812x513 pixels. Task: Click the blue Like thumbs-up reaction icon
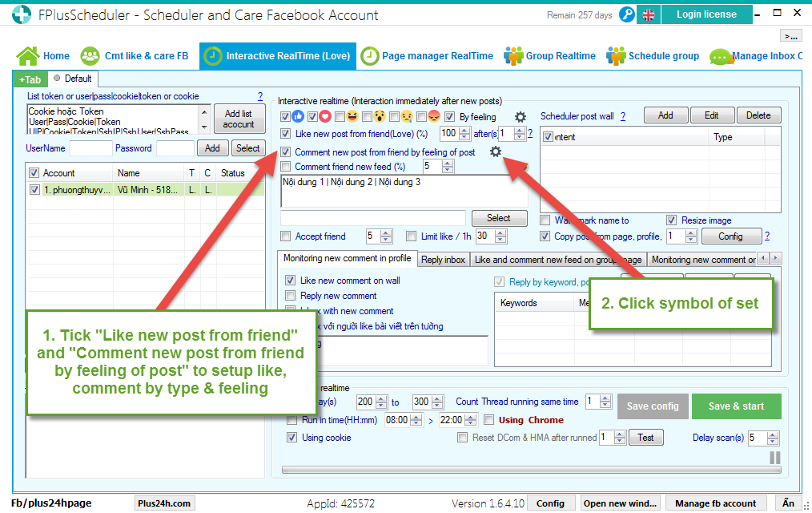point(298,116)
